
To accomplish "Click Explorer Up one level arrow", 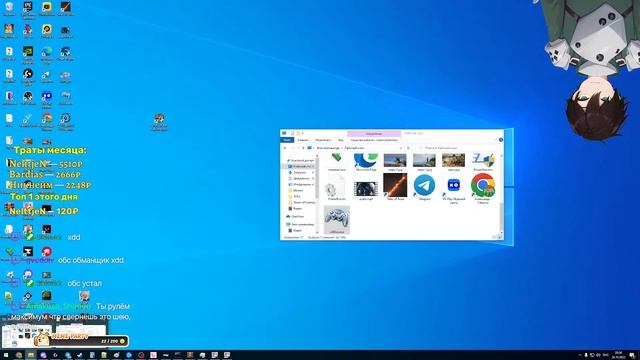I will tap(303, 148).
